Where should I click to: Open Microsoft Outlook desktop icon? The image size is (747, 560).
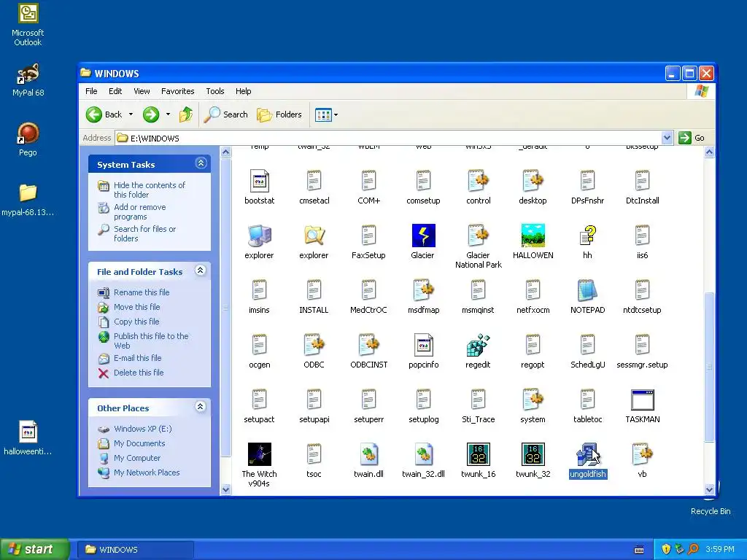point(28,25)
